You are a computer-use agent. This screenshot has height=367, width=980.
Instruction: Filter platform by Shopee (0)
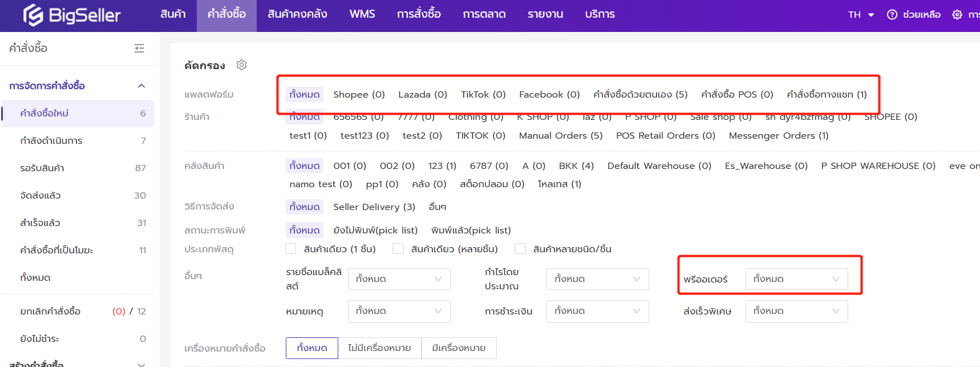coord(359,95)
